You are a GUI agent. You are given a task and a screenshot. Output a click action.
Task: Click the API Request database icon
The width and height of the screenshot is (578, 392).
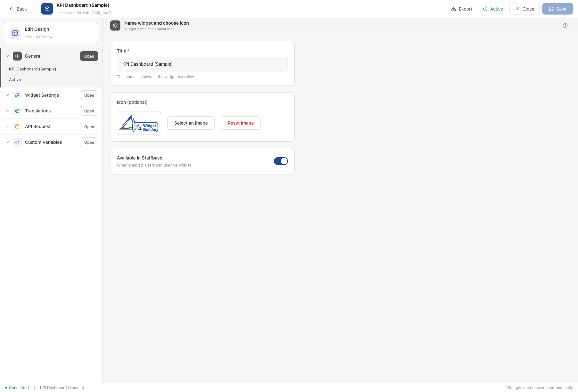17,127
